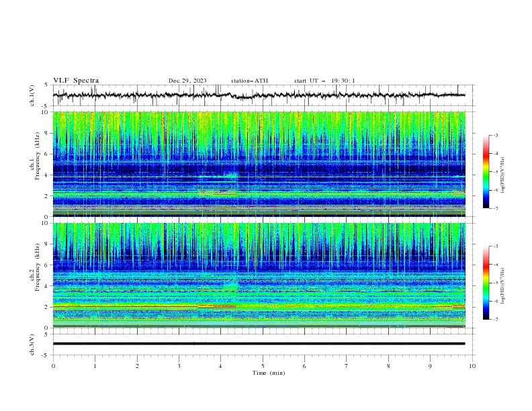Screen dimensions: 532x411
Task: Click the ch.3 flat voltage trace
Action: tap(259, 344)
